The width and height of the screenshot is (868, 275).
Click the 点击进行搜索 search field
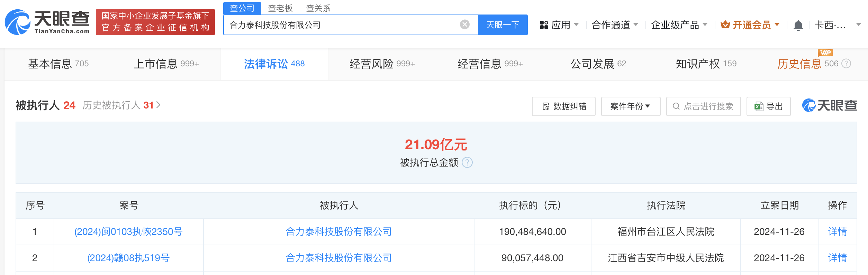click(704, 106)
